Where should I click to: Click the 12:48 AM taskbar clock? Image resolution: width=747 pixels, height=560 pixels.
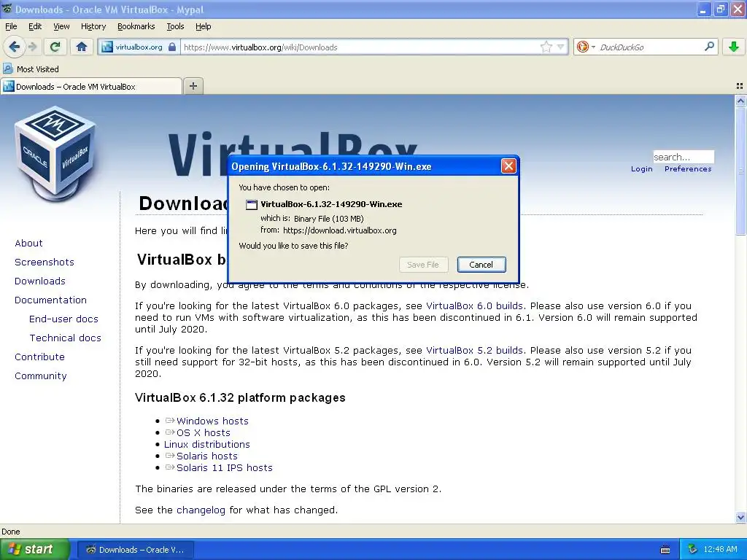pyautogui.click(x=720, y=550)
